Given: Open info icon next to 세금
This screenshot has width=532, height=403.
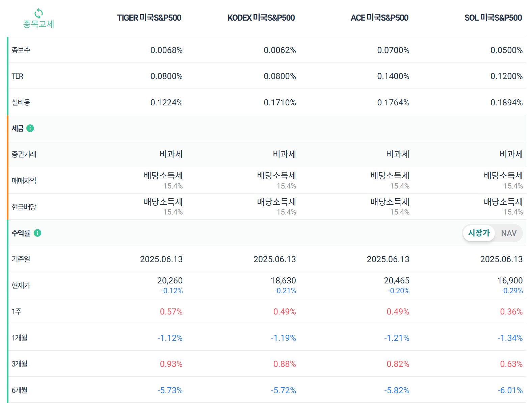Looking at the screenshot, I should [30, 128].
